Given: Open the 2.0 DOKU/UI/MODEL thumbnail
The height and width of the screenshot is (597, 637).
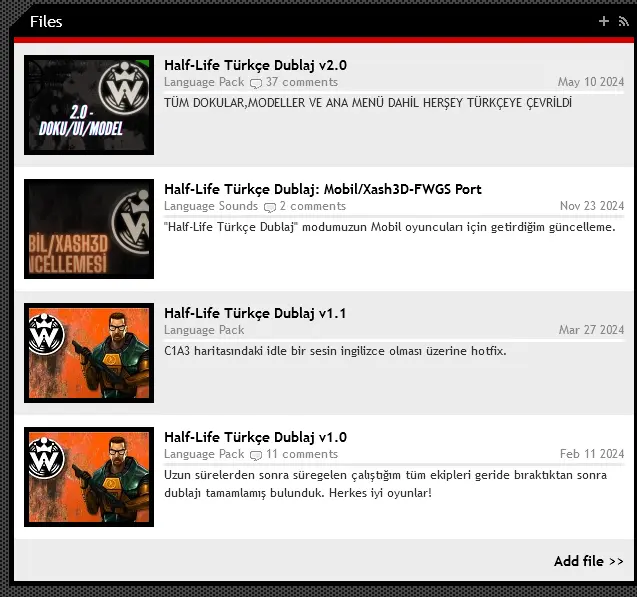Looking at the screenshot, I should tap(89, 105).
